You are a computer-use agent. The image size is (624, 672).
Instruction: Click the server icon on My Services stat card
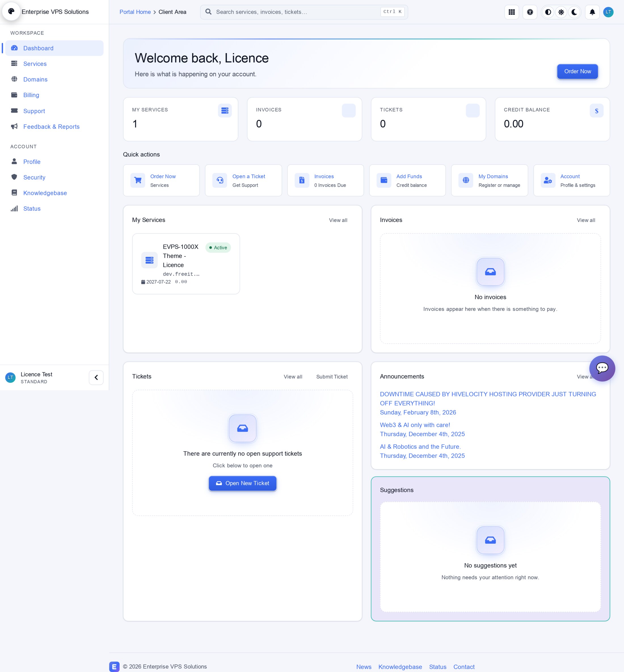click(x=225, y=110)
